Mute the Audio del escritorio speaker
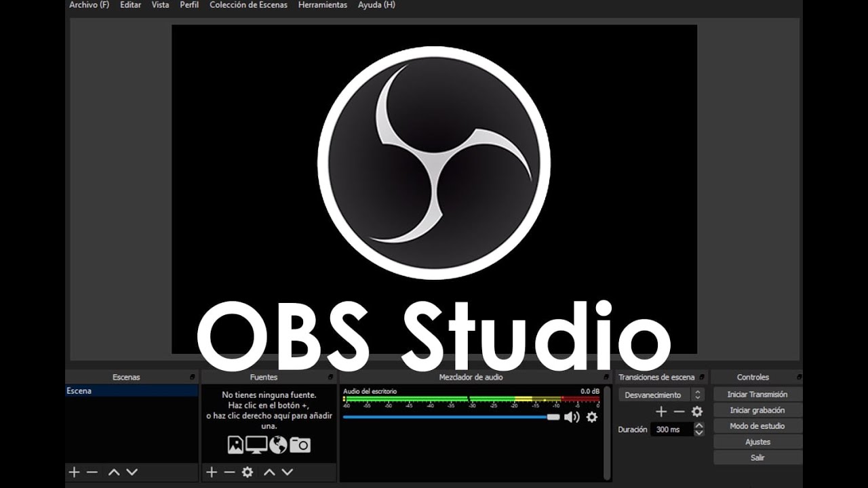This screenshot has height=488, width=868. tap(571, 417)
